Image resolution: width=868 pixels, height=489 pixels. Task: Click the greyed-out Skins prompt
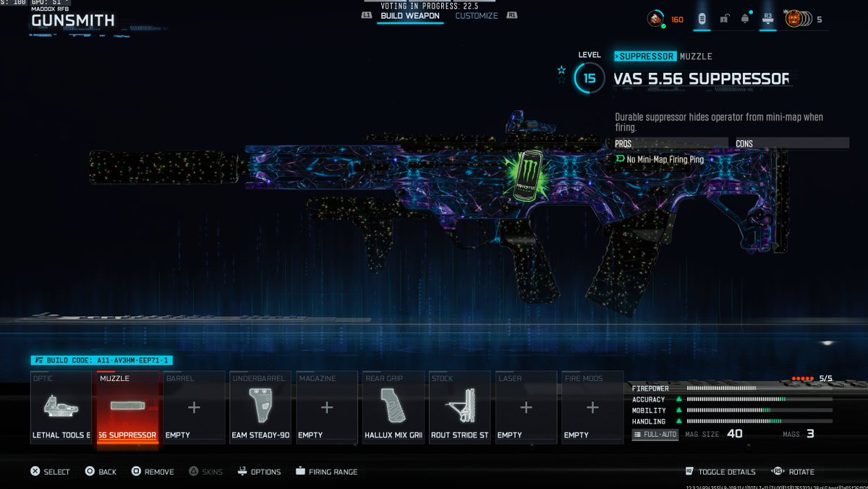click(x=206, y=472)
